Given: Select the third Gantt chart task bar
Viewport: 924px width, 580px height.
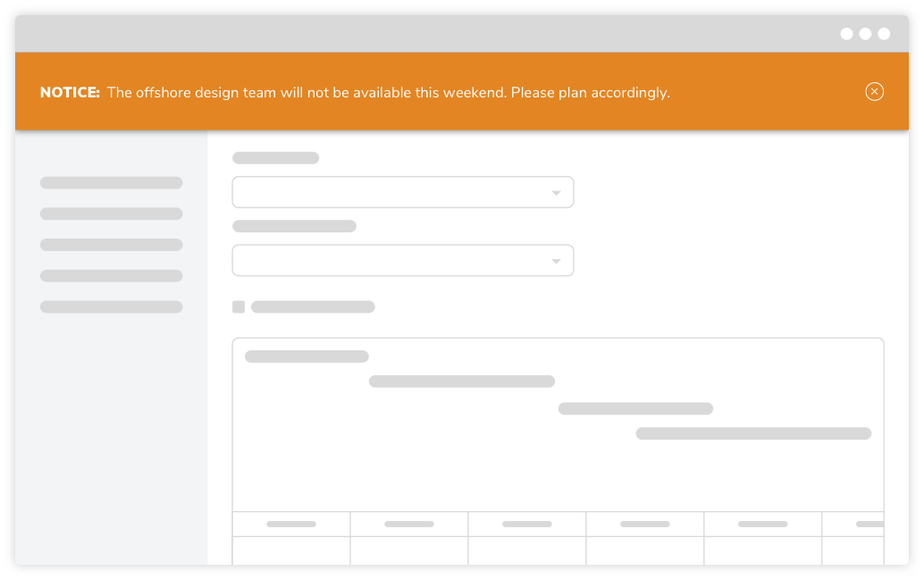Looking at the screenshot, I should click(635, 408).
